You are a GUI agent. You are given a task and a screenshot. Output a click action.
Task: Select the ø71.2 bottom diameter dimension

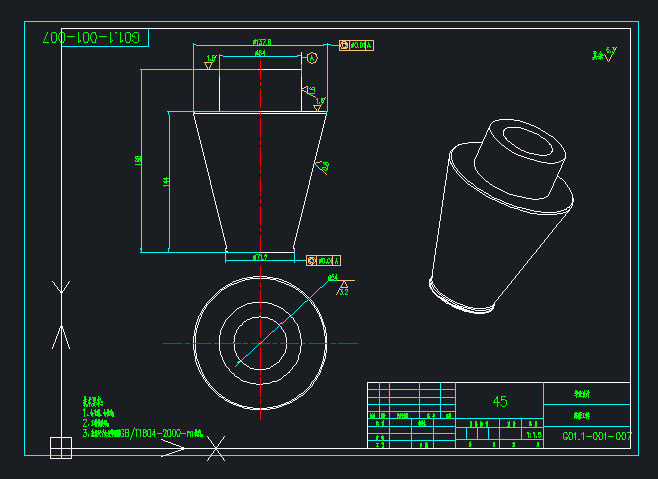pyautogui.click(x=260, y=257)
